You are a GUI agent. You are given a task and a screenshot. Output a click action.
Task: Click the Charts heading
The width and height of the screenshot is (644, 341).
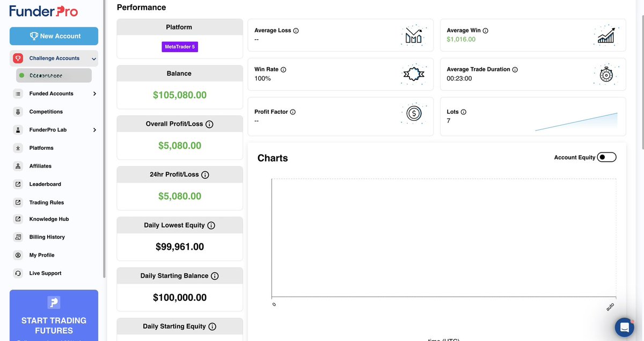pyautogui.click(x=273, y=158)
